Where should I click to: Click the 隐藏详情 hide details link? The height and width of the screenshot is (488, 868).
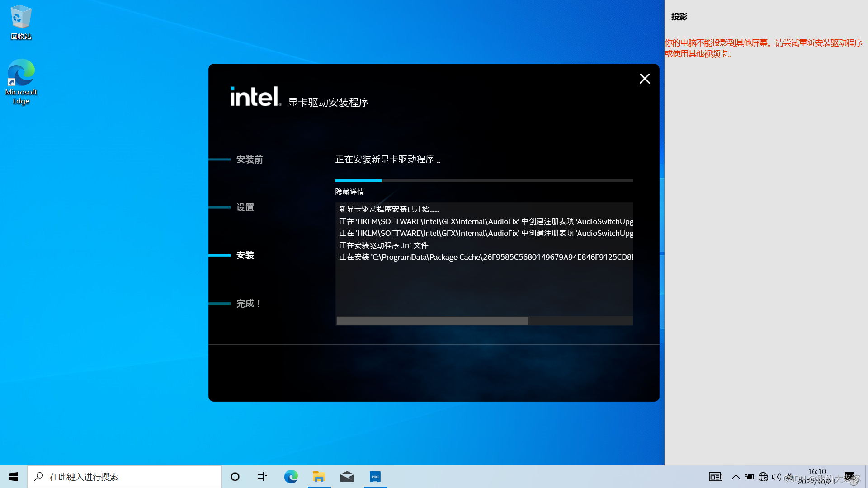click(349, 192)
